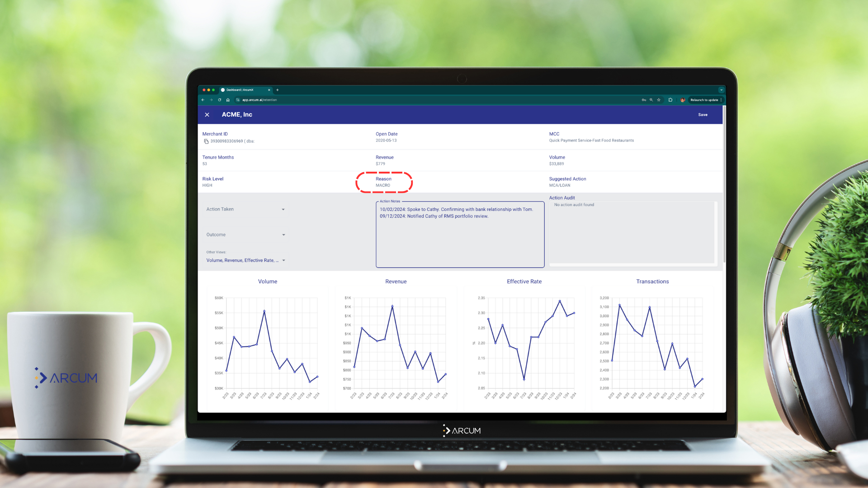Click the zoom magnifier icon in address bar

tap(651, 100)
